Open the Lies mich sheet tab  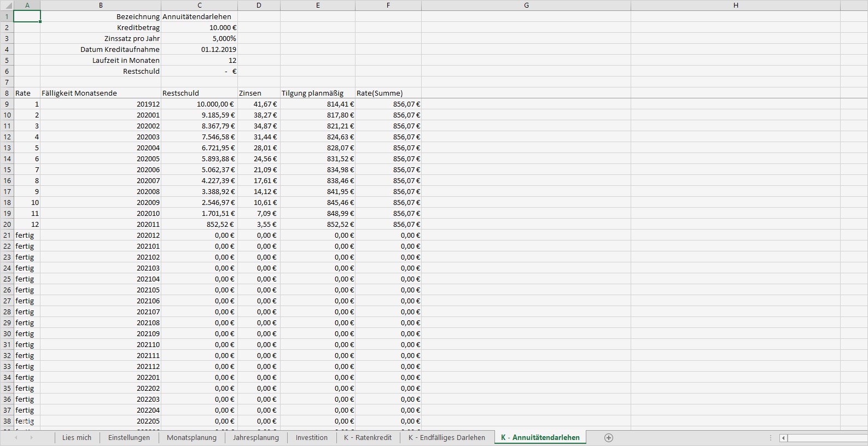point(77,437)
